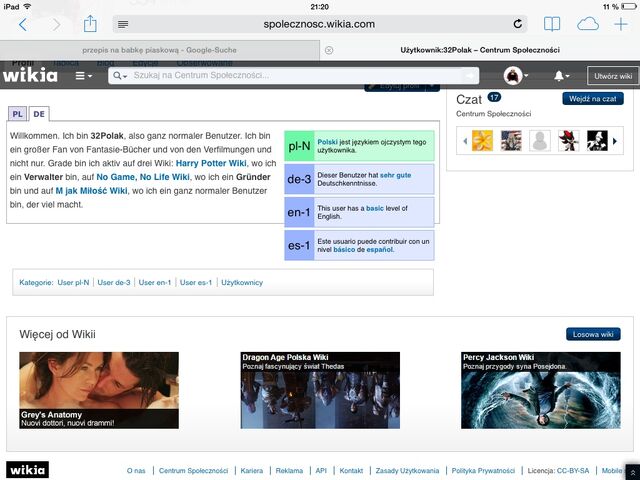640x480 pixels.
Task: Select DE language tab
Action: (x=39, y=114)
